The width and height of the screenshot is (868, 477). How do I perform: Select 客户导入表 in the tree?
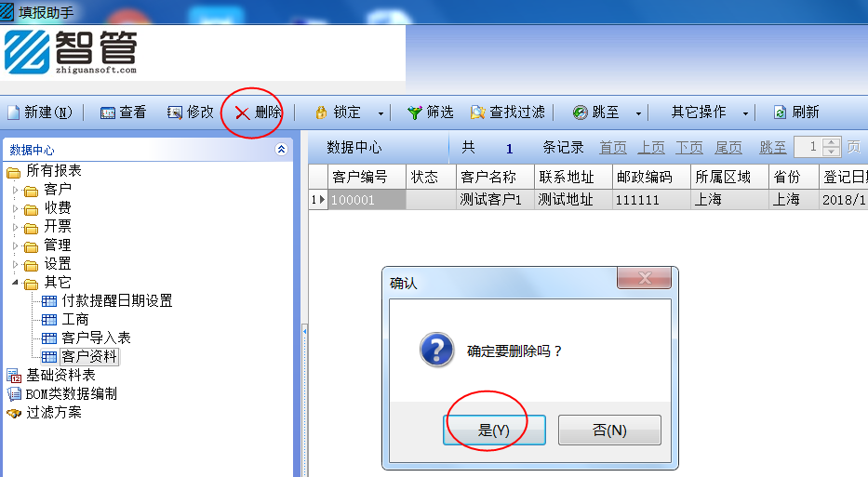click(x=96, y=338)
